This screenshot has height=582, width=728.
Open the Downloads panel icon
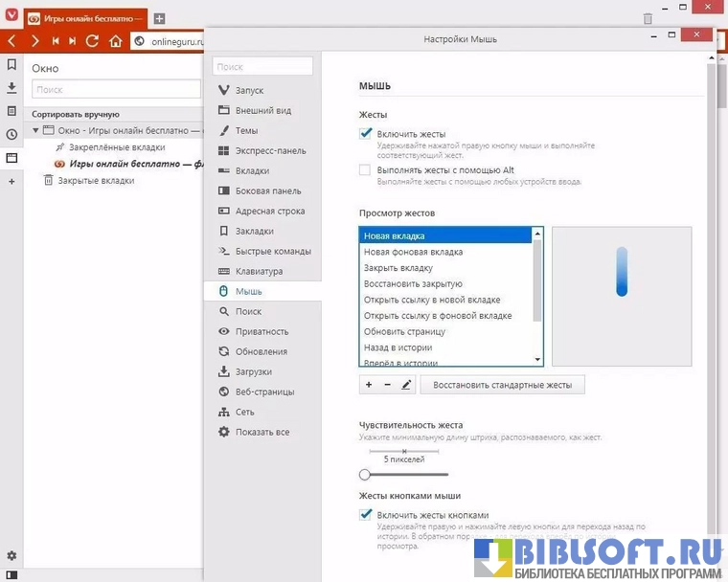tap(11, 88)
